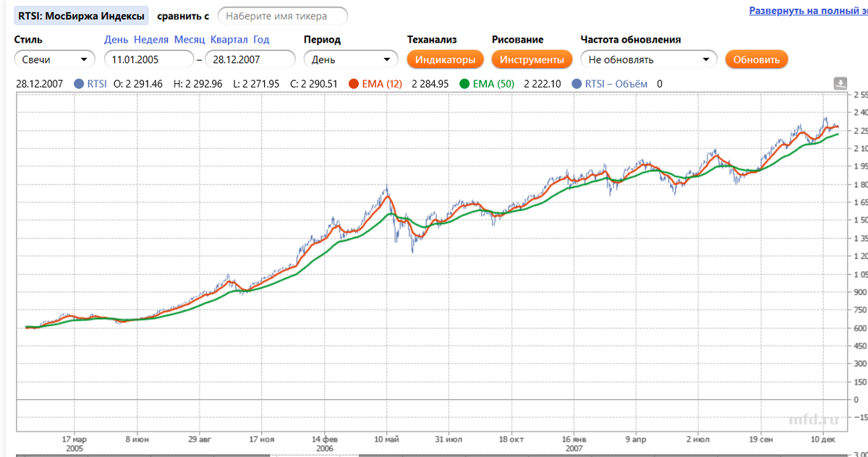868x457 pixels.
Task: Open Развернуть на полный экран link
Action: [808, 12]
